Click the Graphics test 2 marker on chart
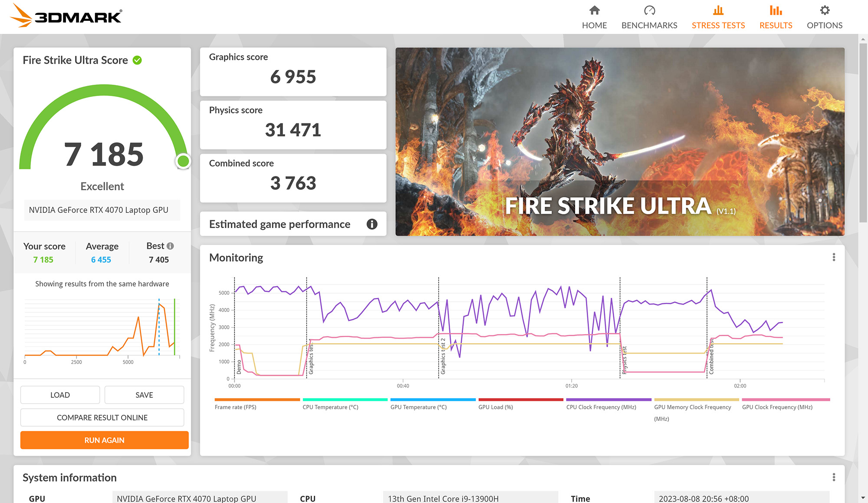Viewport: 868px width, 503px height. (x=443, y=356)
